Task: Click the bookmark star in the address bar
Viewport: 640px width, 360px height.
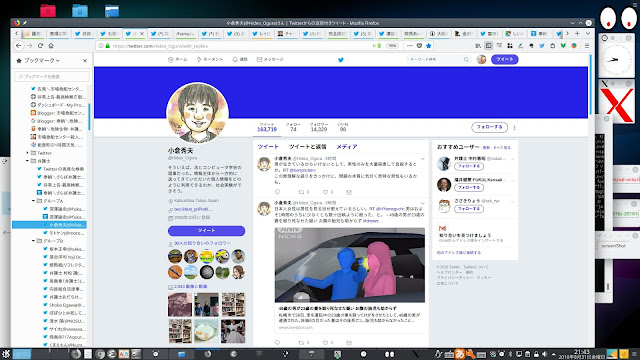Action: (429, 46)
